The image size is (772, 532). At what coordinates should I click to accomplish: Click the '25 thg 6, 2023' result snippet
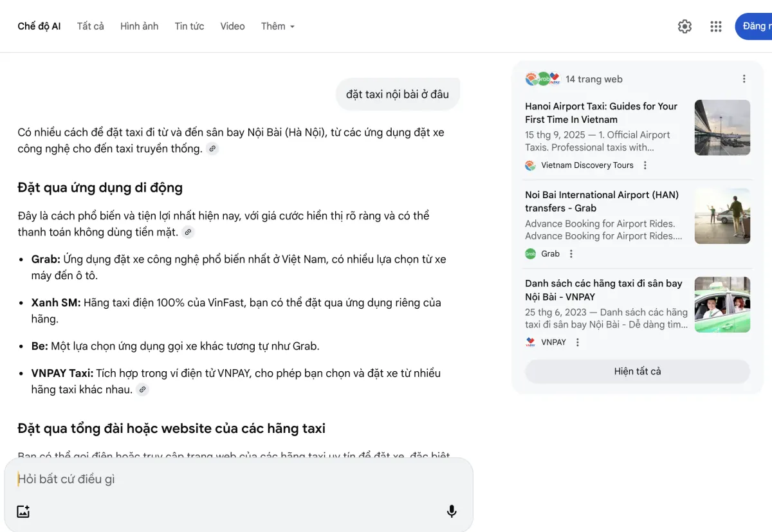[606, 318]
